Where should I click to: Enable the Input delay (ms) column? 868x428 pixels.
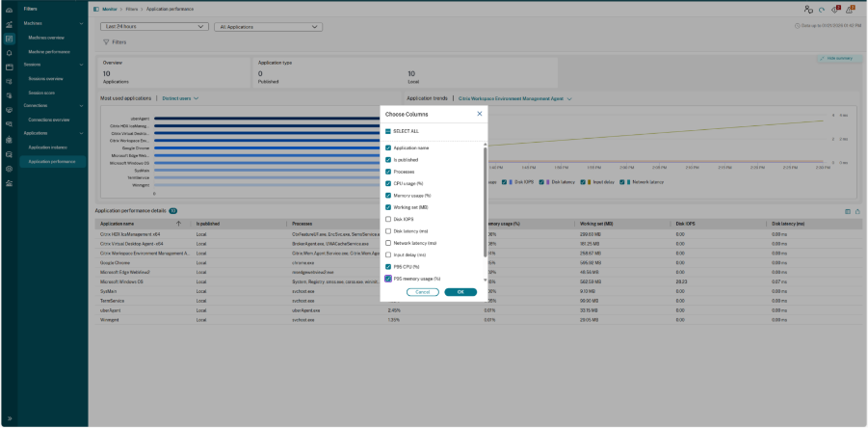point(388,254)
